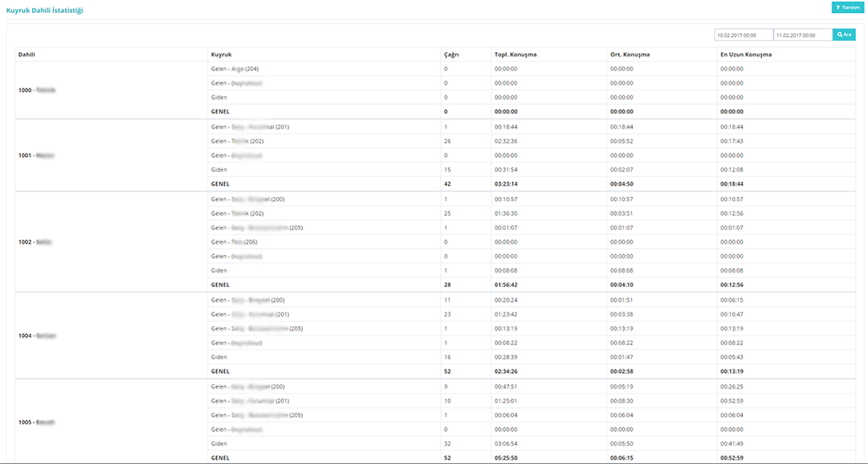Click GENEL total talk time 05:25:50
The width and height of the screenshot is (868, 464).
pyautogui.click(x=506, y=457)
